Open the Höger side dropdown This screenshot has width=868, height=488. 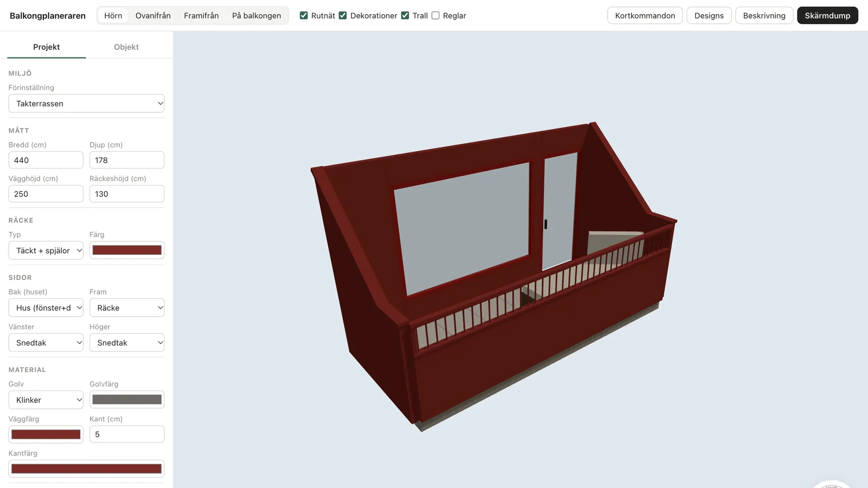point(127,343)
